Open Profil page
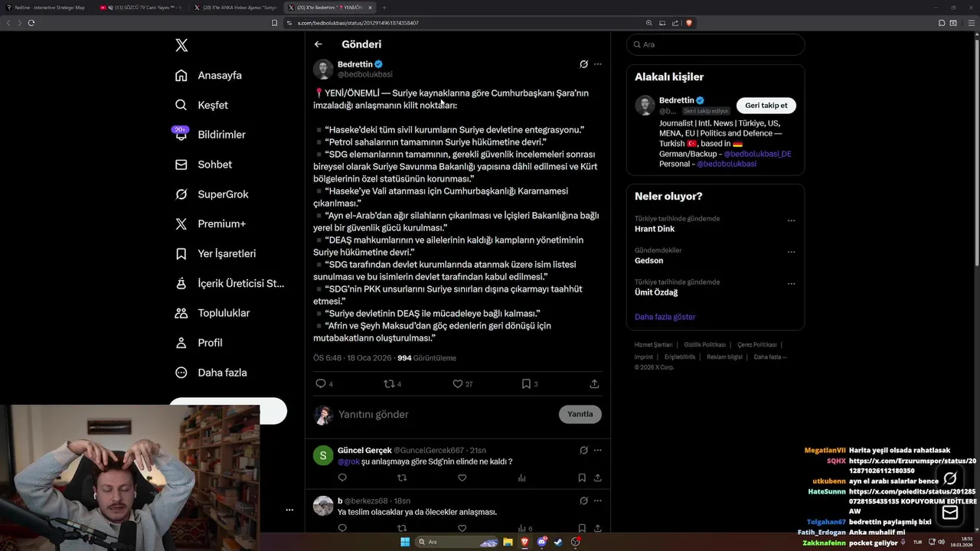 coord(199,343)
